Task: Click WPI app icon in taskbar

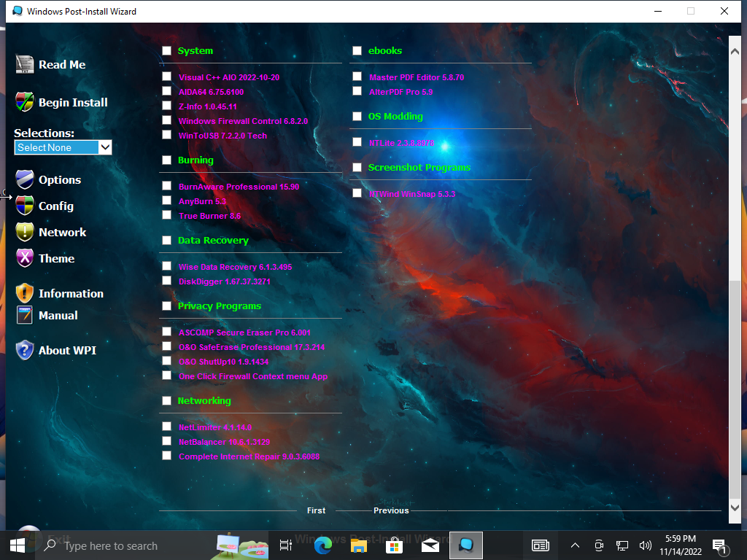Action: (466, 545)
